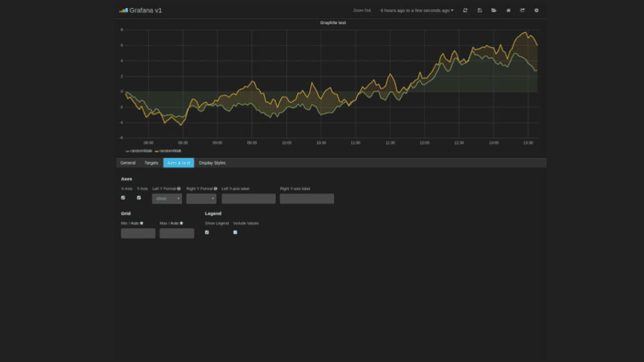Click the help icon beside Left Y Format
The image size is (644, 362).
pos(179,189)
